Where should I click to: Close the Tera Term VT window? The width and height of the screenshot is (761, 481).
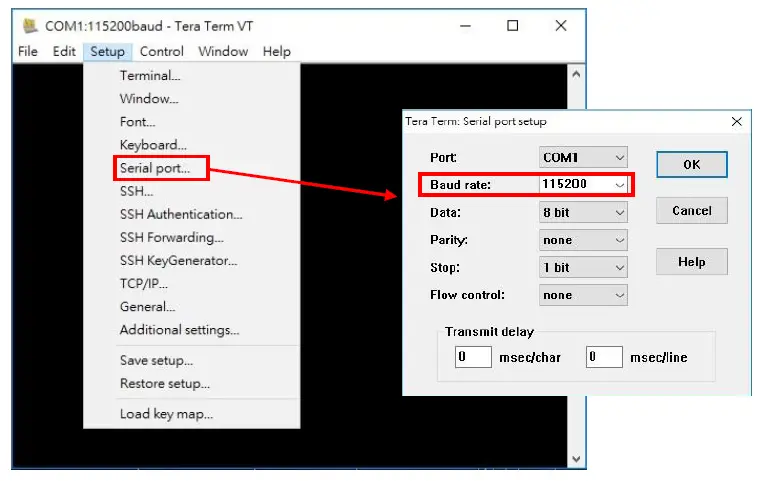pyautogui.click(x=561, y=26)
